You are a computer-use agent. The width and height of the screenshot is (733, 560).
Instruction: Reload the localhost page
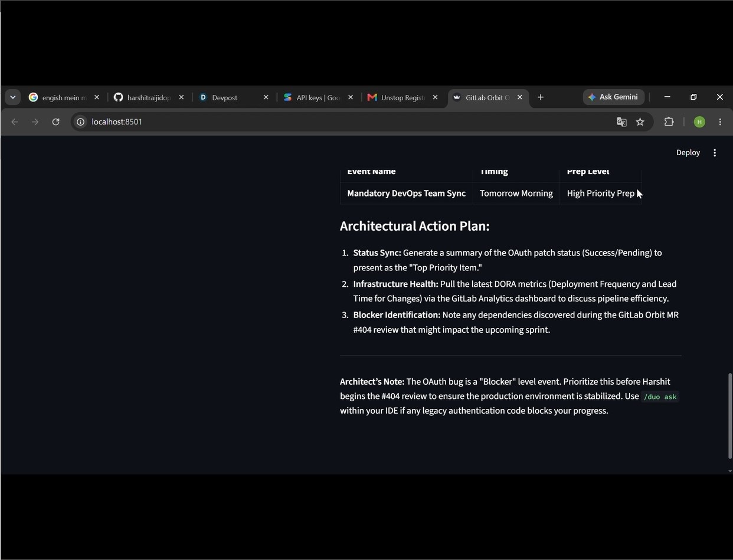(55, 122)
